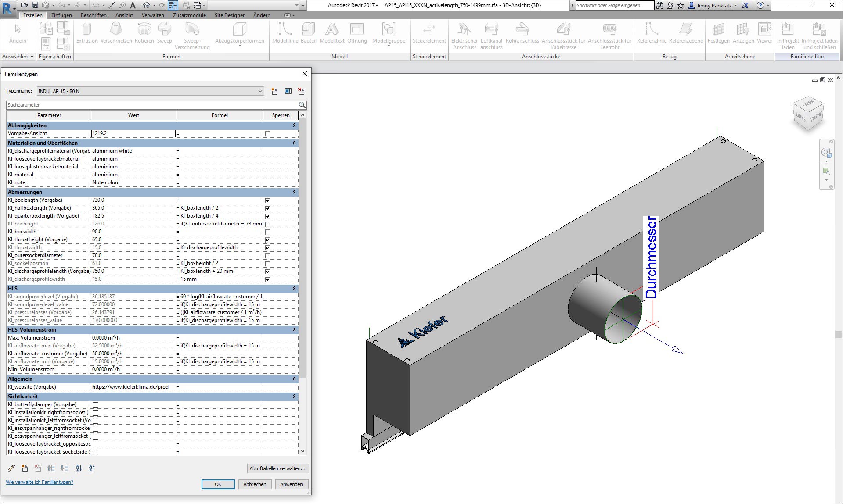The width and height of the screenshot is (843, 504).
Task: Click the Anwenden button
Action: (x=292, y=484)
